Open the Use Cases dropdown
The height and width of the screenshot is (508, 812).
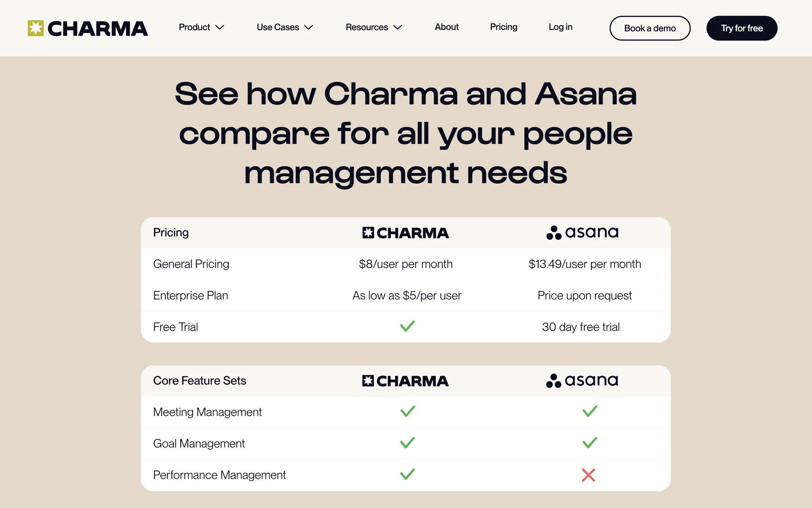click(x=285, y=27)
